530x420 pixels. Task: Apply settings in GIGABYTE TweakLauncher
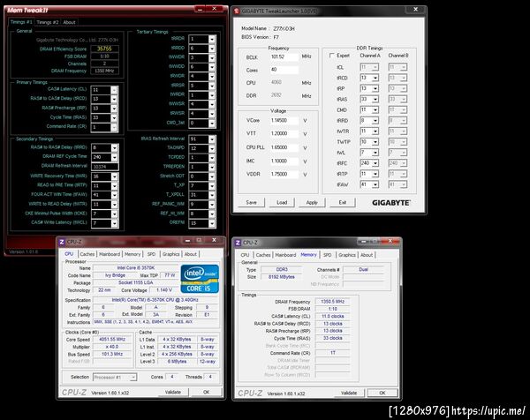(312, 203)
